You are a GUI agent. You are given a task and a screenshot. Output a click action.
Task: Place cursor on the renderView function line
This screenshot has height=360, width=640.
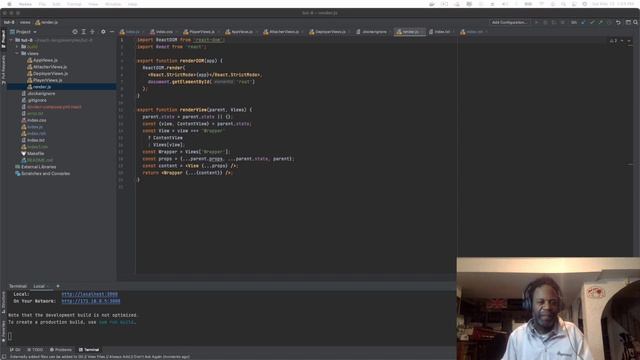point(194,110)
